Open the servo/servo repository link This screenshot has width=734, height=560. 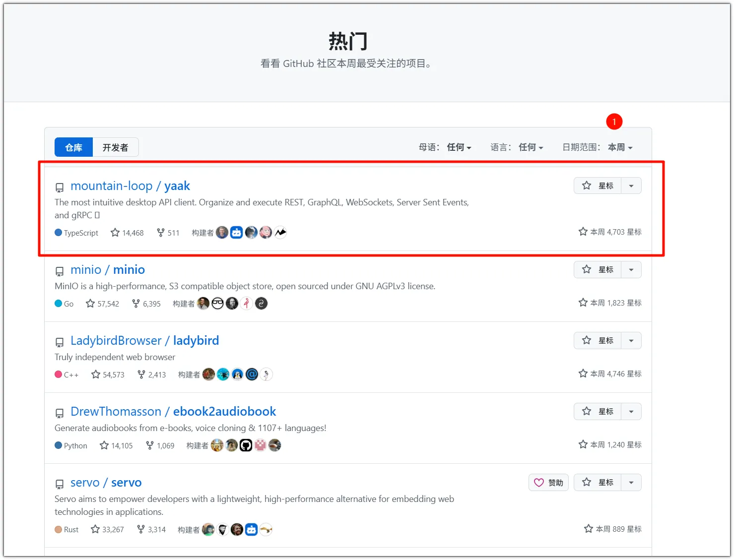point(105,482)
